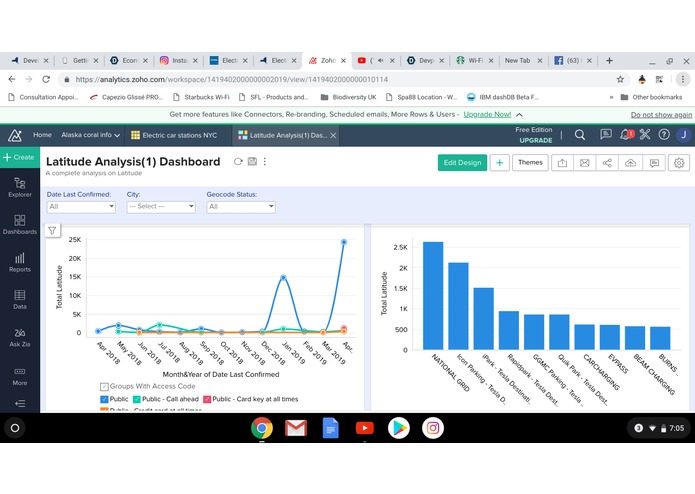Click Upgrade Now link

tap(487, 114)
